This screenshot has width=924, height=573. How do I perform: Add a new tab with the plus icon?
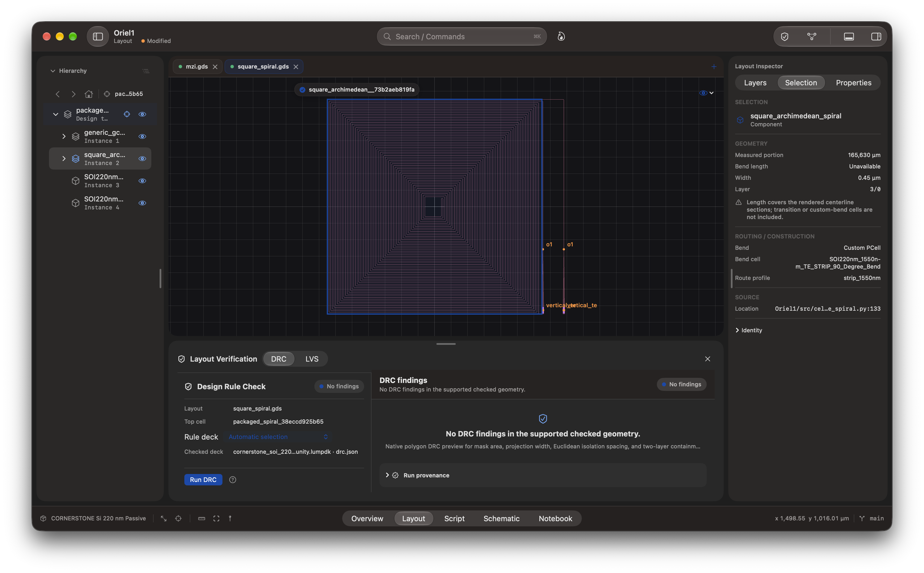coord(714,67)
